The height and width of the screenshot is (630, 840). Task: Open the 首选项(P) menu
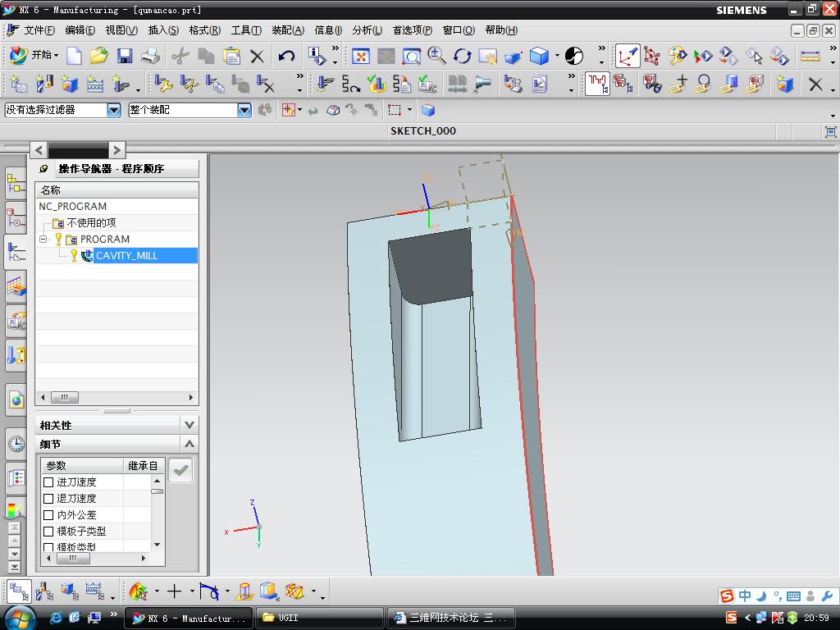tap(413, 30)
